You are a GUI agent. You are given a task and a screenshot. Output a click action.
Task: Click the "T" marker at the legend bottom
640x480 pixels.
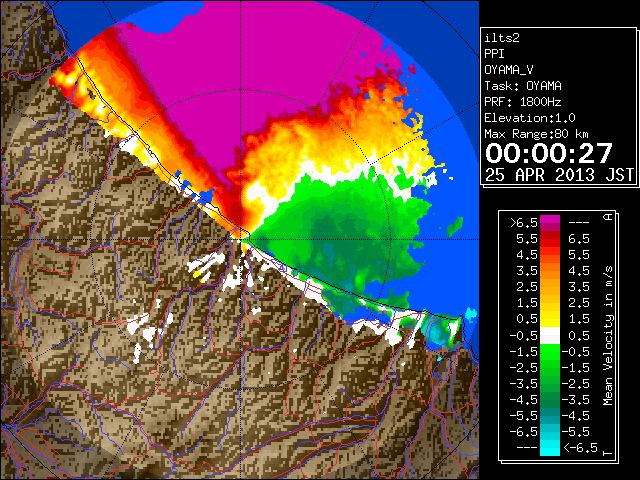608,453
